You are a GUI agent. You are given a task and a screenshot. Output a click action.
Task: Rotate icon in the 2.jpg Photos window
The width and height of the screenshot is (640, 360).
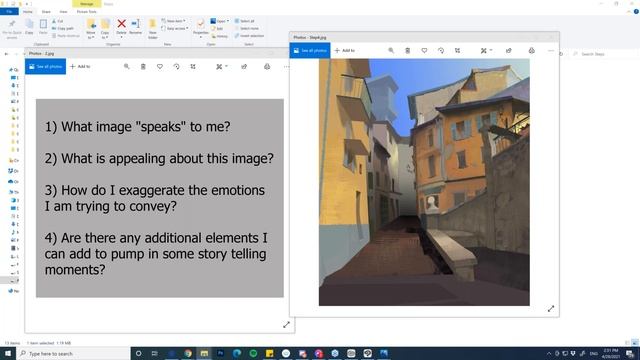click(176, 67)
